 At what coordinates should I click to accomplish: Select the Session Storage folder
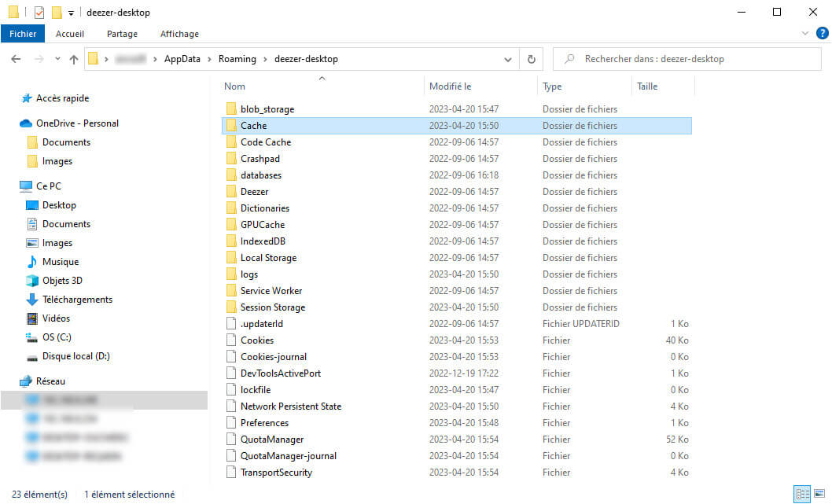pyautogui.click(x=273, y=307)
